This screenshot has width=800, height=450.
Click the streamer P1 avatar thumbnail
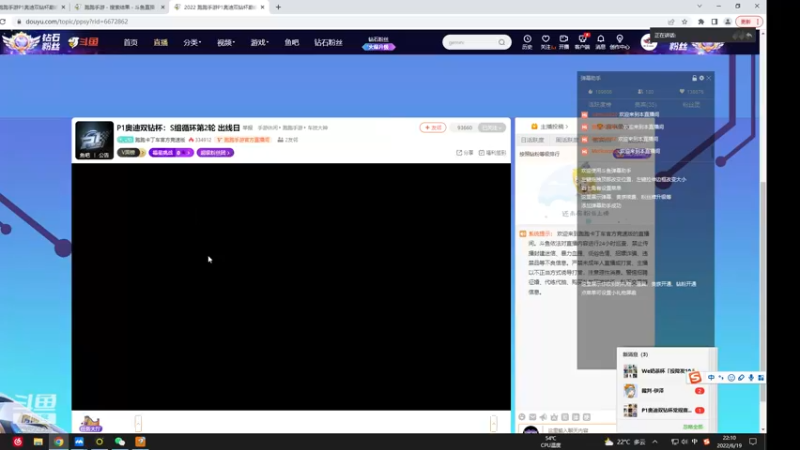pos(94,140)
